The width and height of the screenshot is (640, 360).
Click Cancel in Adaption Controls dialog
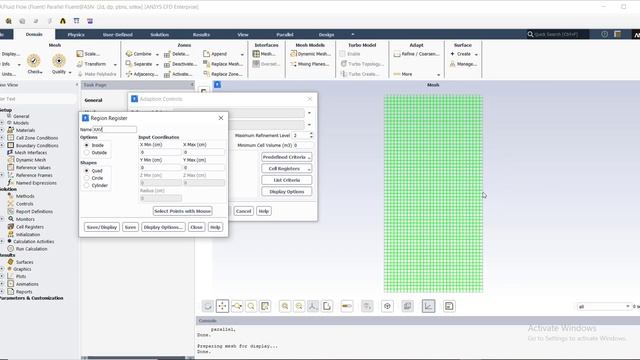click(x=243, y=211)
